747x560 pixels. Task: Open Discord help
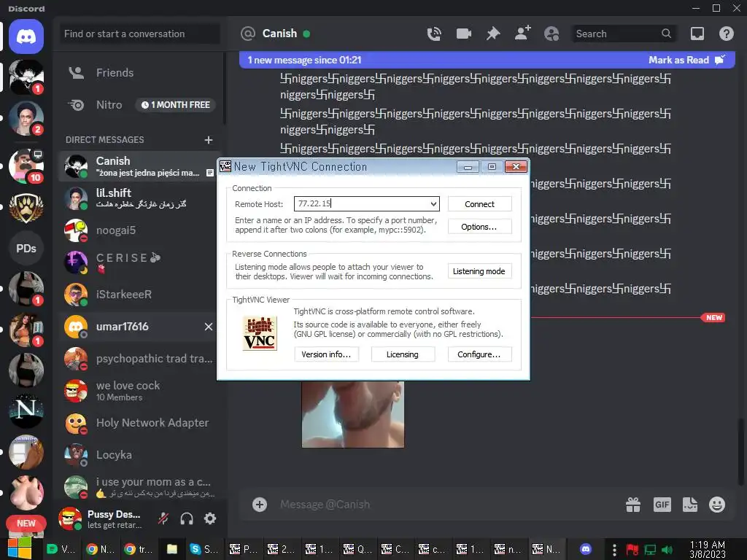click(726, 34)
